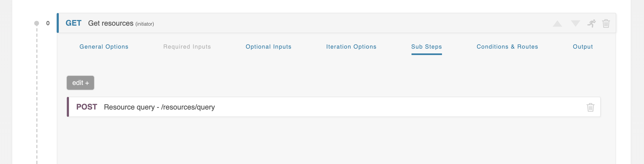
Task: Click the step number 0 label
Action: point(48,23)
